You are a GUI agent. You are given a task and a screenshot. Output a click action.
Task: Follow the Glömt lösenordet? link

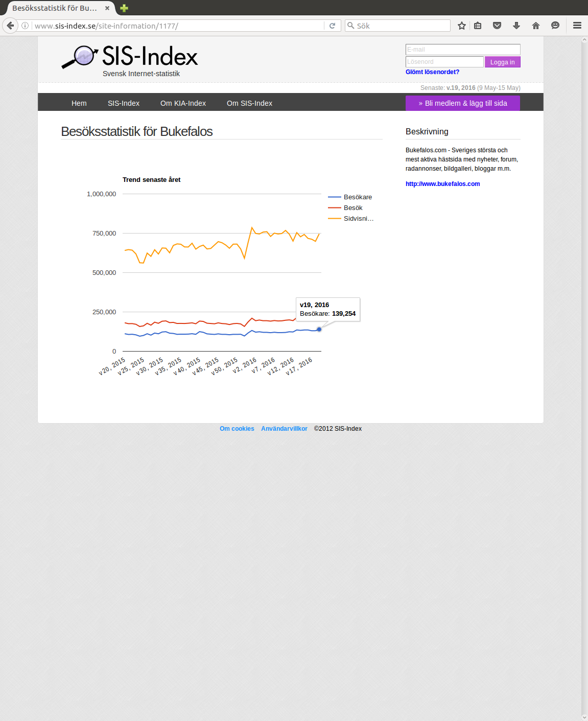click(432, 72)
